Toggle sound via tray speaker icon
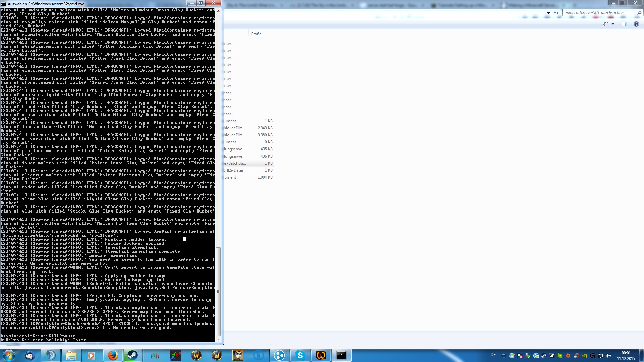Viewport: 644px width, 362px height. pos(608,356)
